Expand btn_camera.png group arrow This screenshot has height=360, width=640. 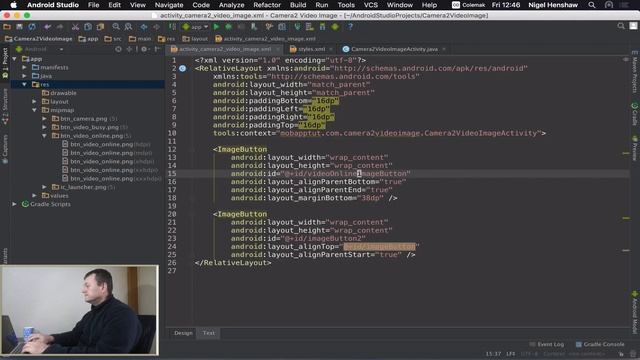pyautogui.click(x=44, y=119)
